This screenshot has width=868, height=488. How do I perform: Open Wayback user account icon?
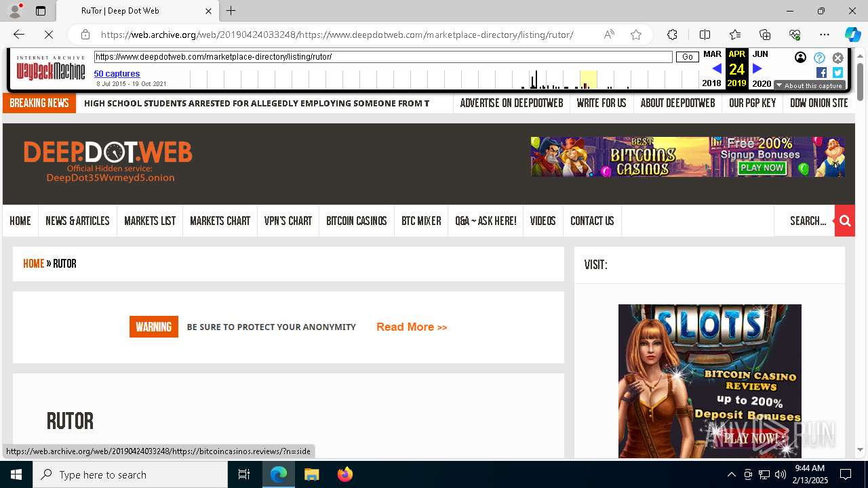(801, 58)
